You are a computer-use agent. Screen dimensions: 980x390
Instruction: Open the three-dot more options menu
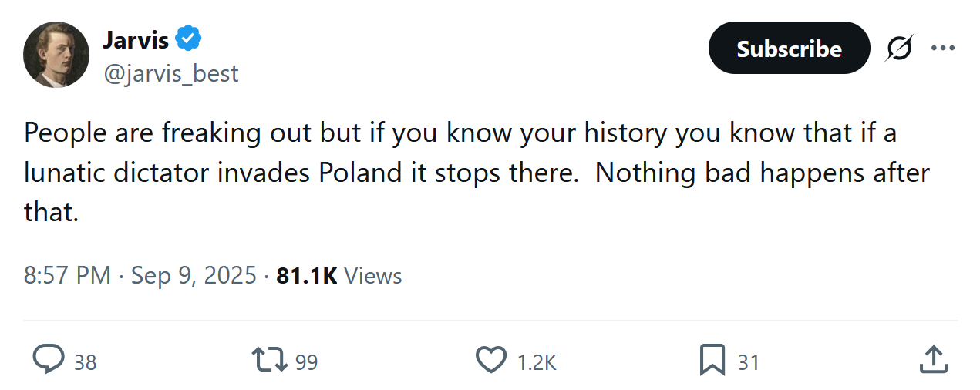(x=942, y=49)
